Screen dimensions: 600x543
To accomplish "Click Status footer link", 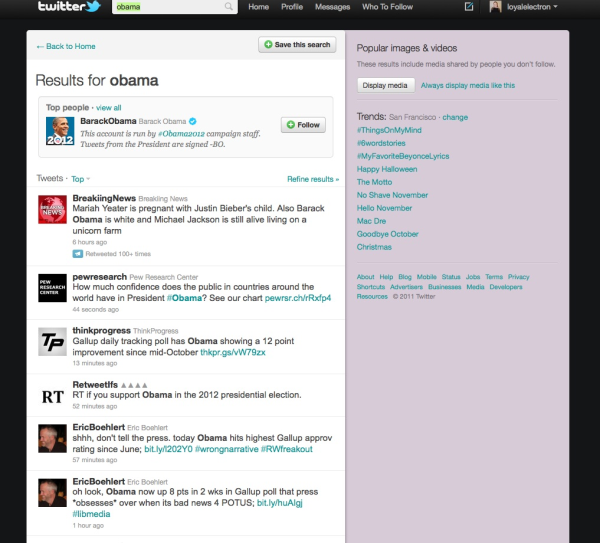I will pos(451,277).
